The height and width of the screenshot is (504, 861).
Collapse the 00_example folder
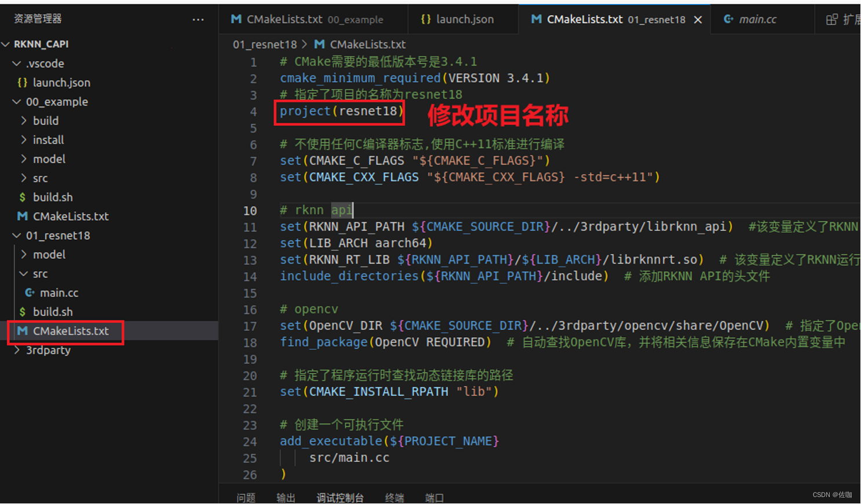click(x=17, y=102)
